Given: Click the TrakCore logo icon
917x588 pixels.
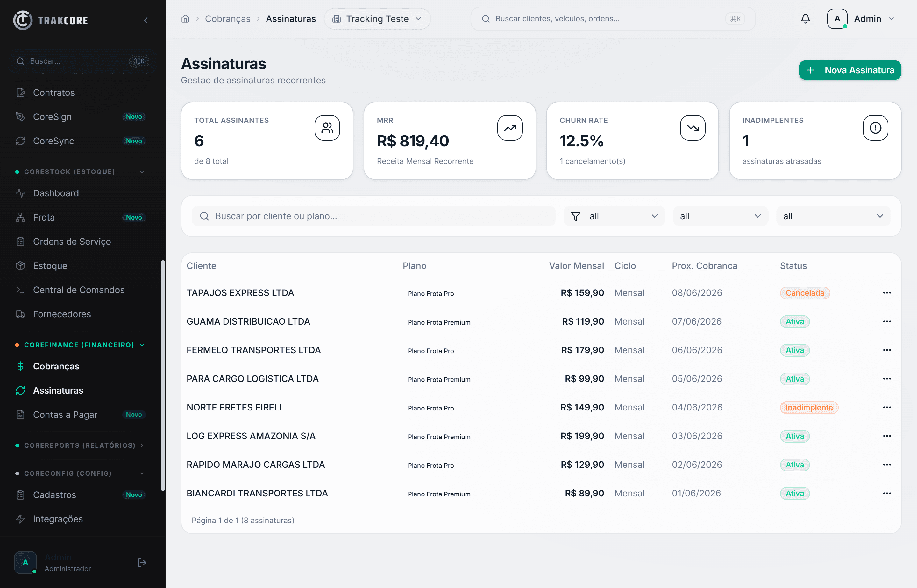Looking at the screenshot, I should click(23, 20).
